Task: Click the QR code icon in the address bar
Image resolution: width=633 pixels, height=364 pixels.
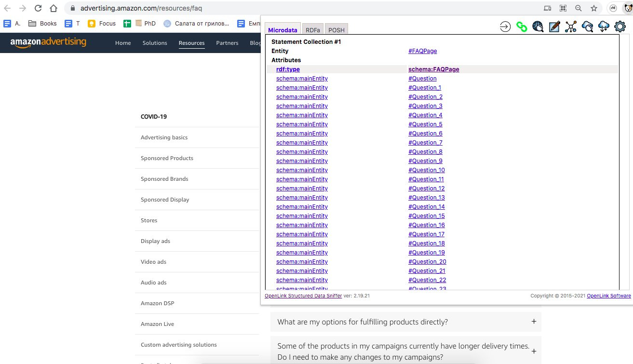Action: [x=563, y=8]
